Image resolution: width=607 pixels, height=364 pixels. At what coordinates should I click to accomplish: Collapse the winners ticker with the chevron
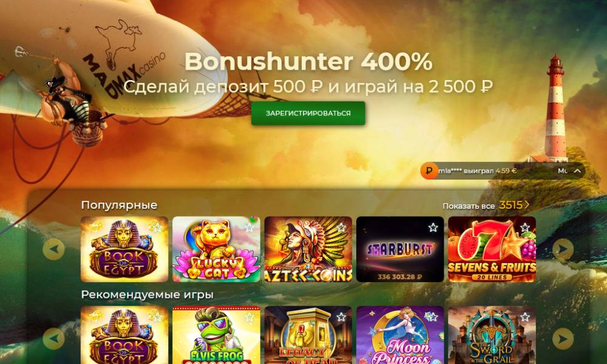coord(577,170)
